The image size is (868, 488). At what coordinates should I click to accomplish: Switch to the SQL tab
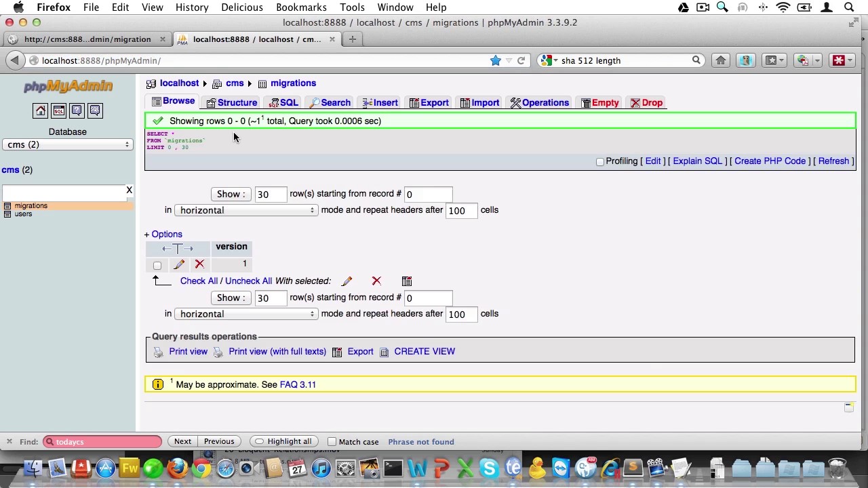[x=283, y=103]
